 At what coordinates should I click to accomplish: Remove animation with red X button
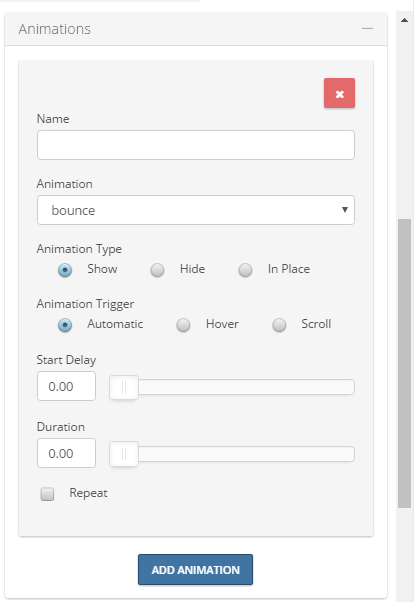[339, 93]
